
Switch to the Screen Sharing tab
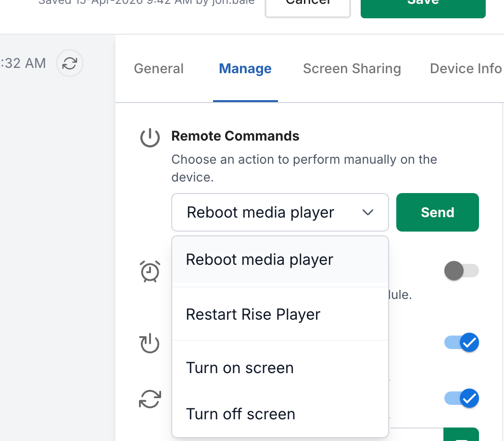(x=352, y=68)
